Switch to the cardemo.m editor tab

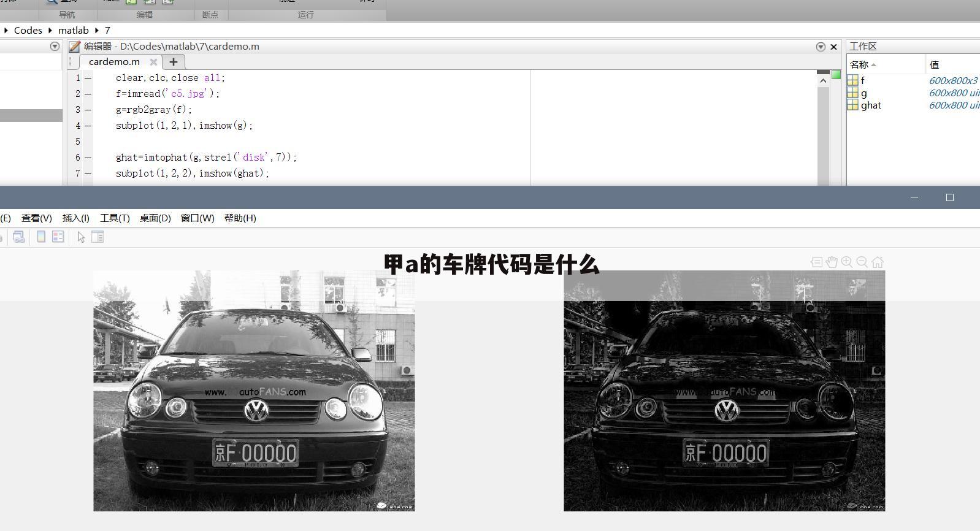pos(114,62)
